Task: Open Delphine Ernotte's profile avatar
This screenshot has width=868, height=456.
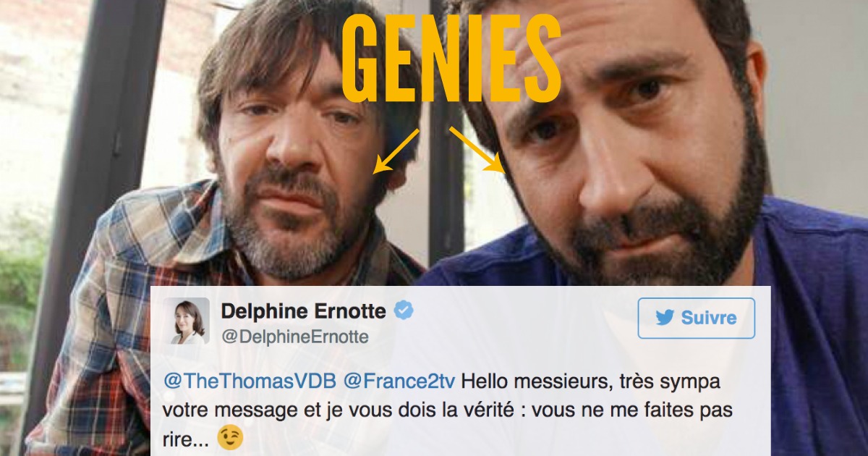Action: (x=190, y=321)
